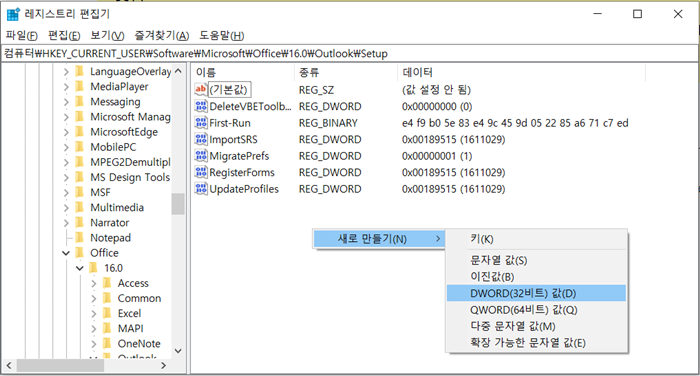Click tree horizontal scrollbar left arrow
The width and height of the screenshot is (700, 376).
coord(9,365)
